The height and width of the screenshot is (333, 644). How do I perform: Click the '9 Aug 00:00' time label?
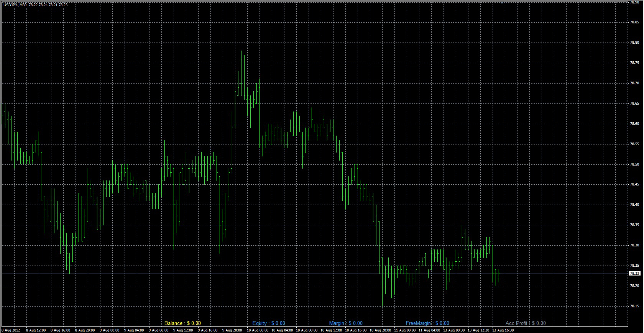tap(109, 330)
